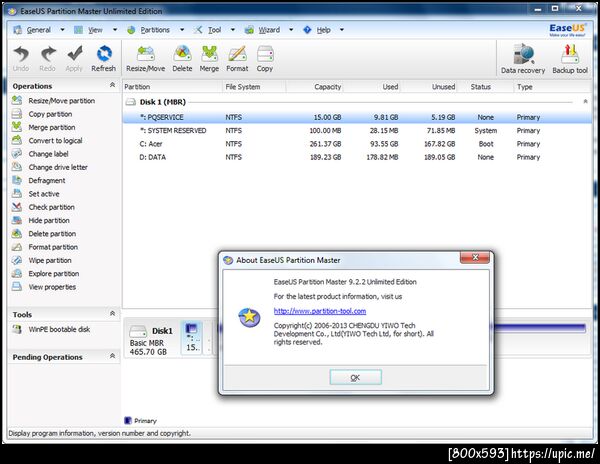600x464 pixels.
Task: Click the Copy toolbar icon
Action: [265, 59]
